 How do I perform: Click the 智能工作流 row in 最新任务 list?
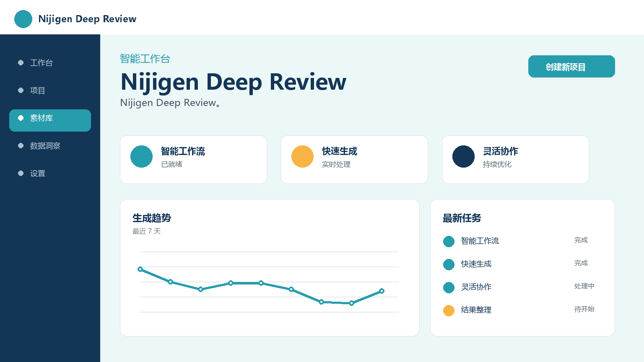click(x=522, y=241)
